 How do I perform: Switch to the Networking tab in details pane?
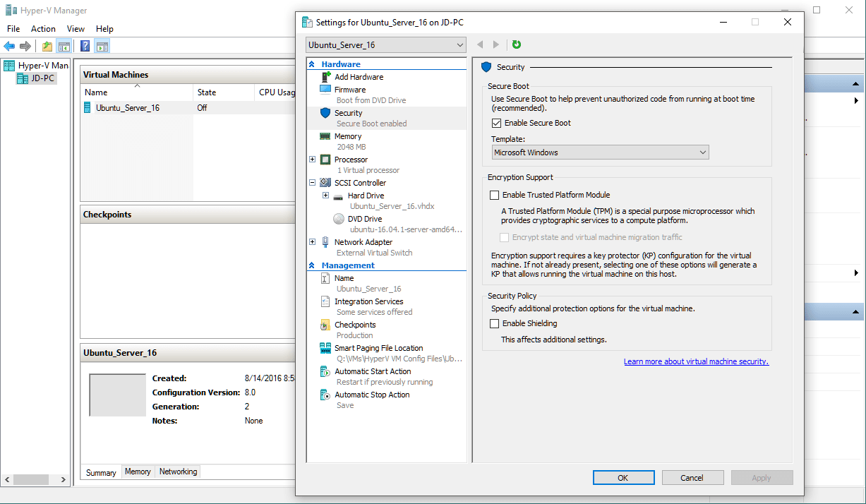178,472
